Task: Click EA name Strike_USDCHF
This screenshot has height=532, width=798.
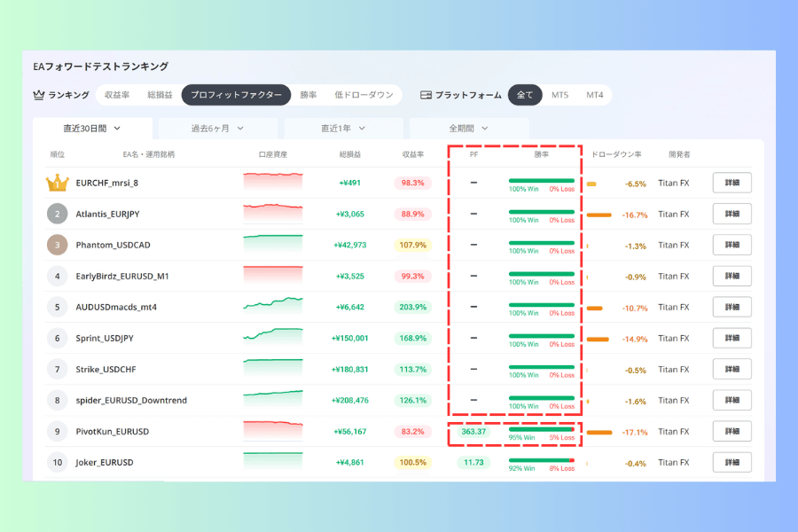Action: point(106,369)
